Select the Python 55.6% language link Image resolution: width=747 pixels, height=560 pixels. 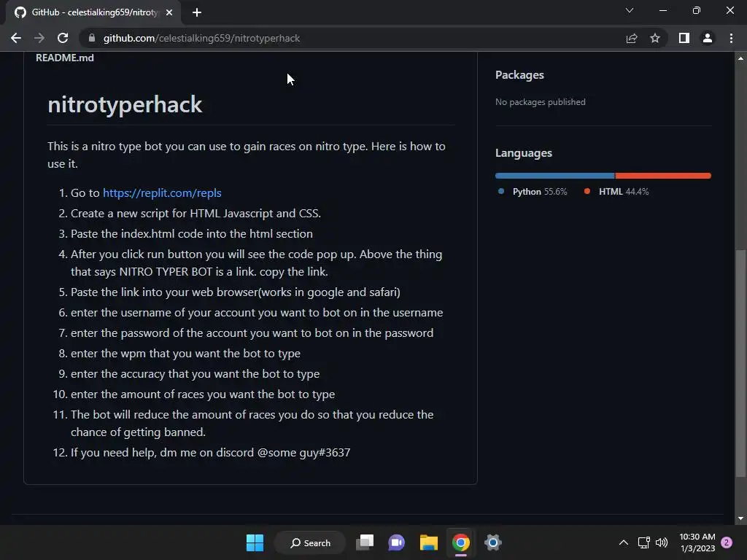(533, 192)
